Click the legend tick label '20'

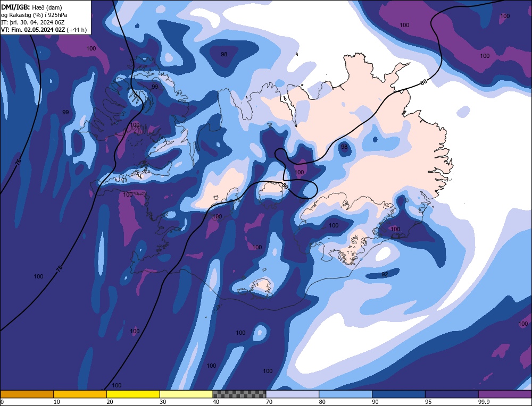pos(110,402)
